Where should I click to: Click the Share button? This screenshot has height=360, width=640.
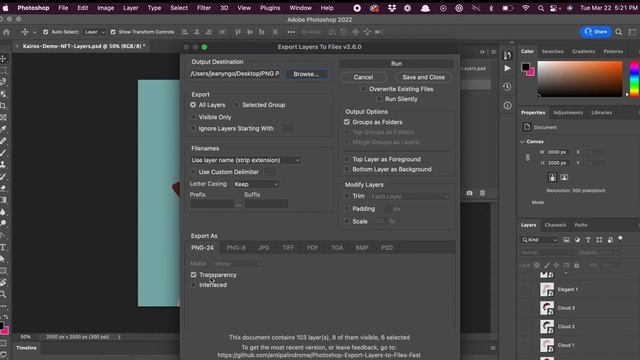tap(596, 32)
